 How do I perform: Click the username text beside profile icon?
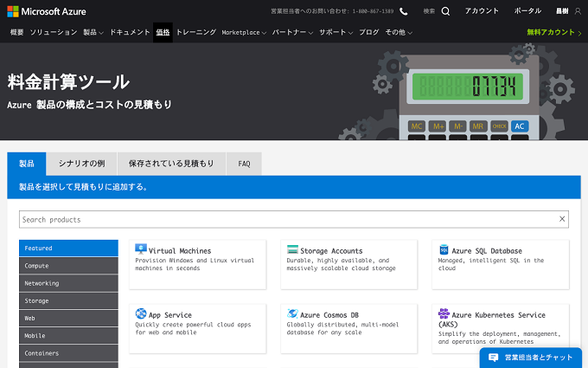(x=562, y=11)
